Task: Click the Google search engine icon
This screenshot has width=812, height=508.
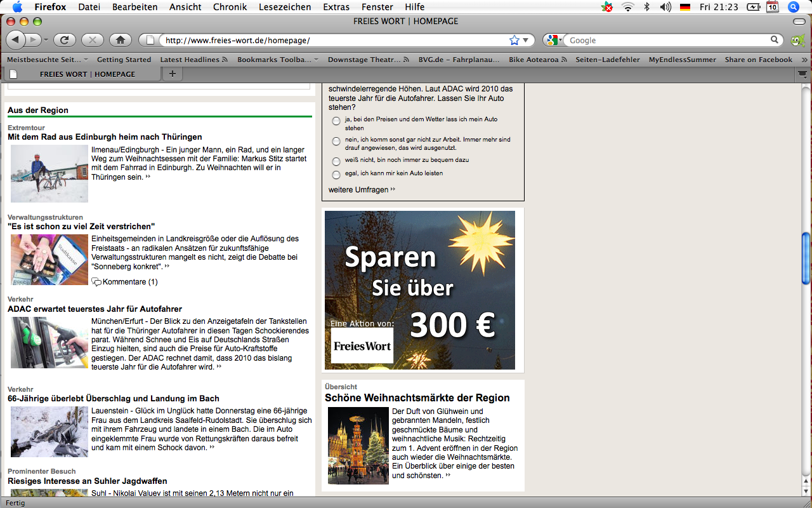Action: (551, 40)
